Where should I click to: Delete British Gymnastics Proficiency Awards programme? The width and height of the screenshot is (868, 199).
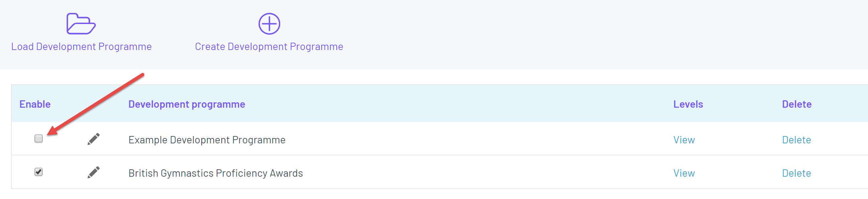point(796,173)
